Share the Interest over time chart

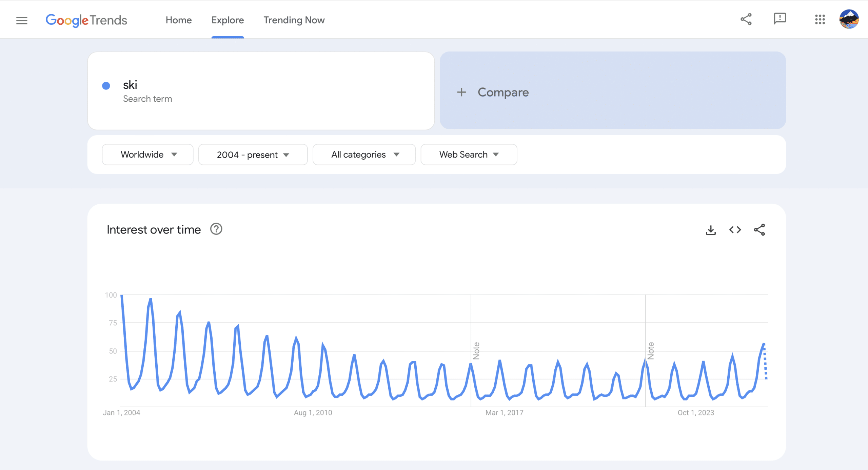759,230
